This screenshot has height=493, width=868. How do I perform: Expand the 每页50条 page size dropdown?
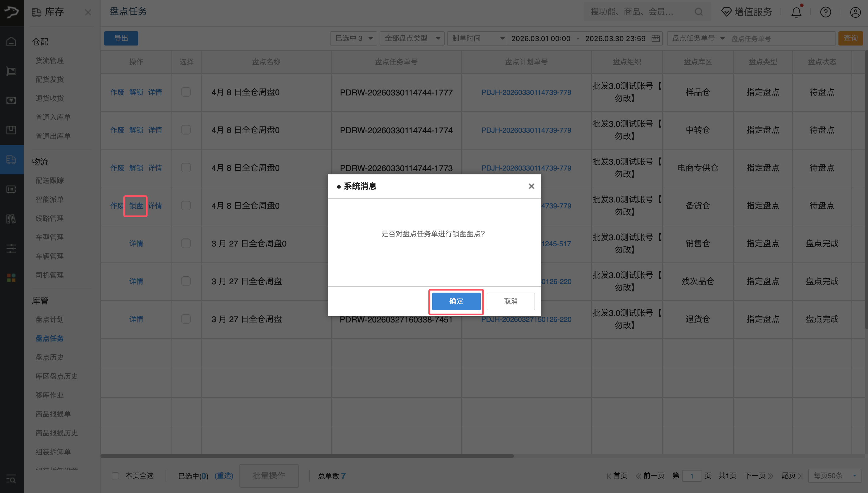(834, 476)
